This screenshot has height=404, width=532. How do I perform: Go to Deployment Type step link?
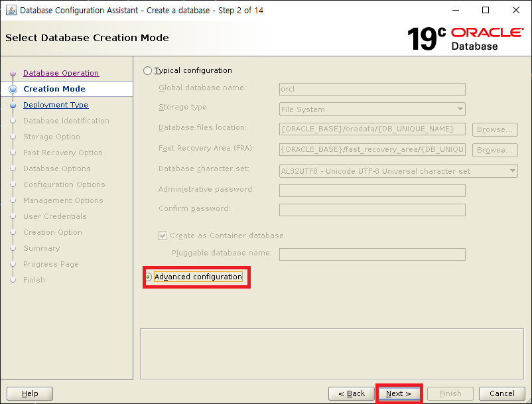point(56,105)
